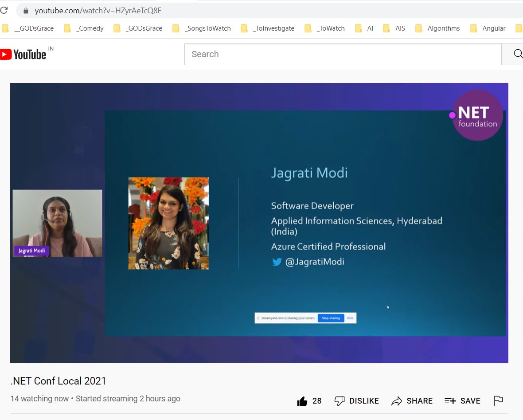Open the _ToInvestigate bookmark folder
Viewport: 523px width, 420px height.
(268, 28)
